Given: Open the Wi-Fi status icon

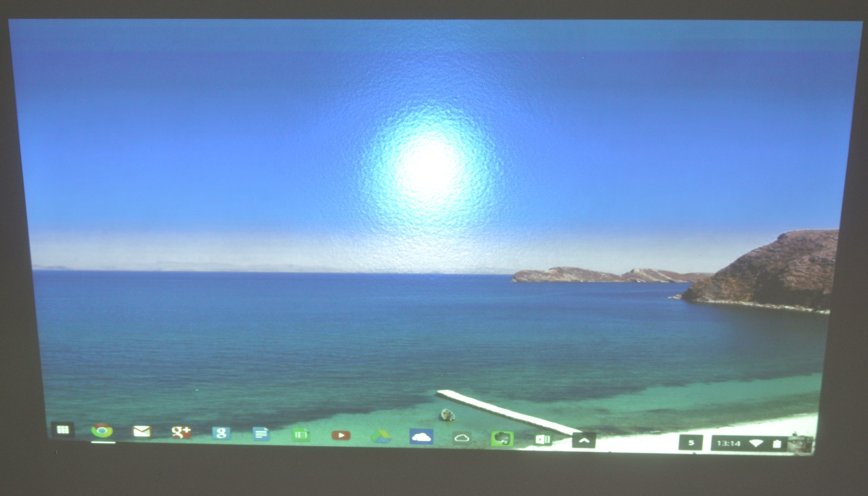Looking at the screenshot, I should (x=756, y=444).
